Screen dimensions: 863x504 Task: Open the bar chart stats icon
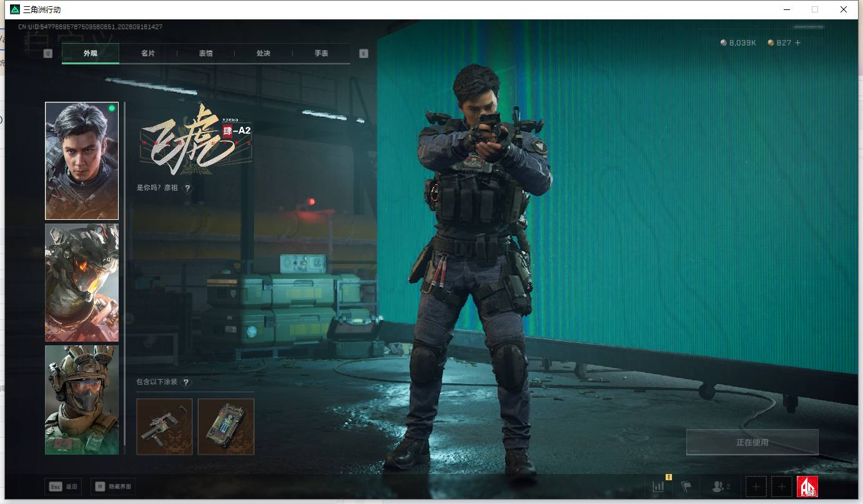click(x=659, y=487)
